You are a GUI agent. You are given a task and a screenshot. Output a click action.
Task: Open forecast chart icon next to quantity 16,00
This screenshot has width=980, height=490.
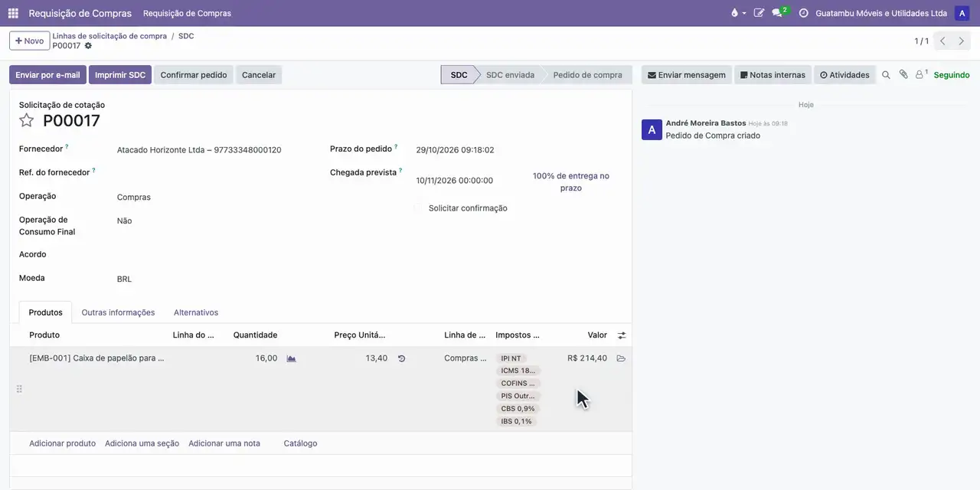pyautogui.click(x=291, y=358)
